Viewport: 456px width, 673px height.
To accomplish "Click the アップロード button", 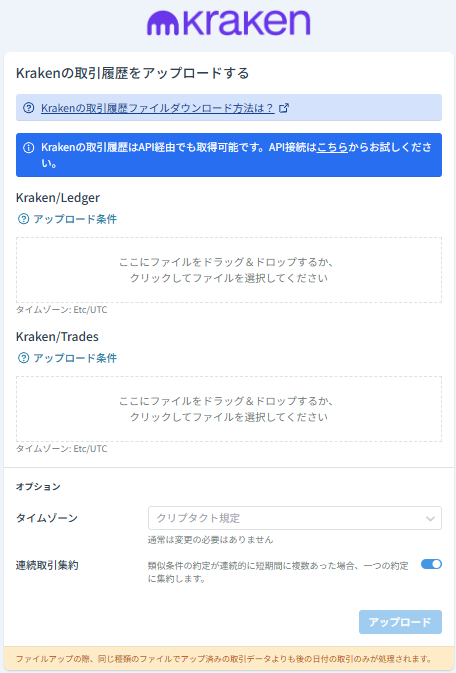I will [400, 622].
